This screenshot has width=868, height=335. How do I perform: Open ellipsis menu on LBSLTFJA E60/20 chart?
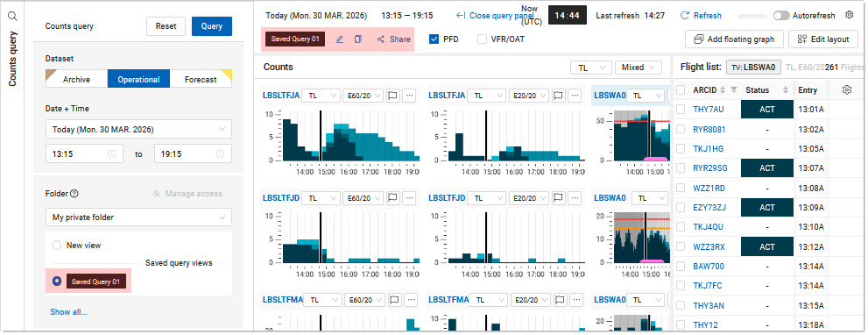[410, 96]
